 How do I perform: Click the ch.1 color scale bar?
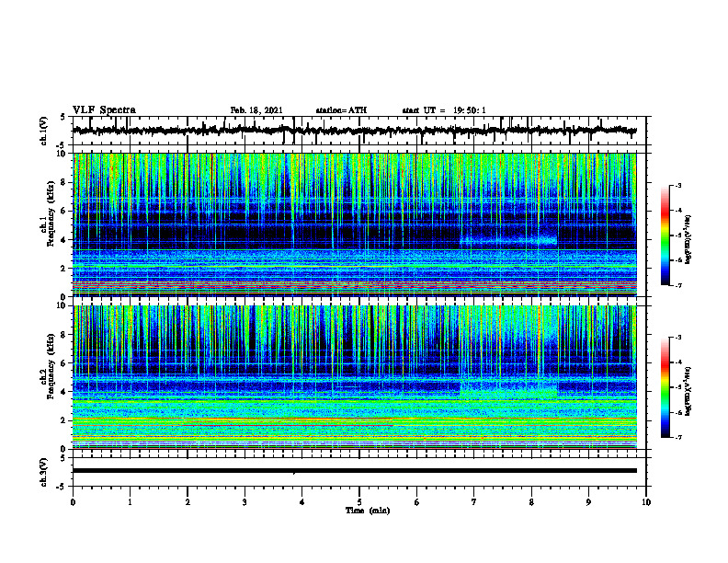(665, 236)
